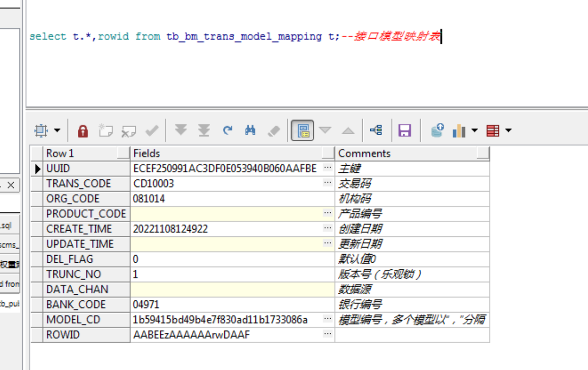Viewport: 588px width, 370px height.
Task: Toggle the single record view button
Action: pos(302,131)
